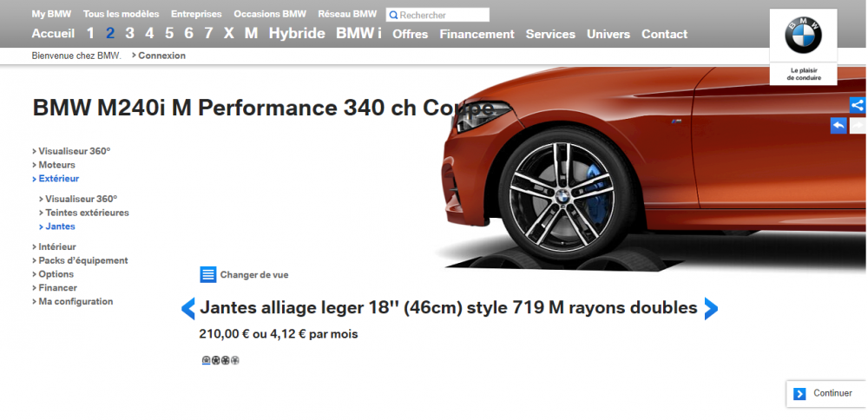Click the BMW M240i M Performance heading
This screenshot has height=420, width=868.
(x=263, y=108)
